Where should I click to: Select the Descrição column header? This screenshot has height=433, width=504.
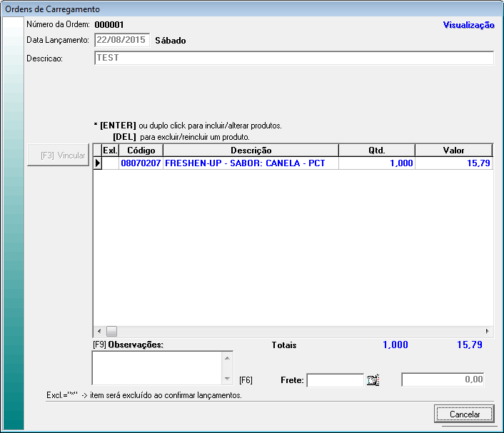tap(251, 151)
